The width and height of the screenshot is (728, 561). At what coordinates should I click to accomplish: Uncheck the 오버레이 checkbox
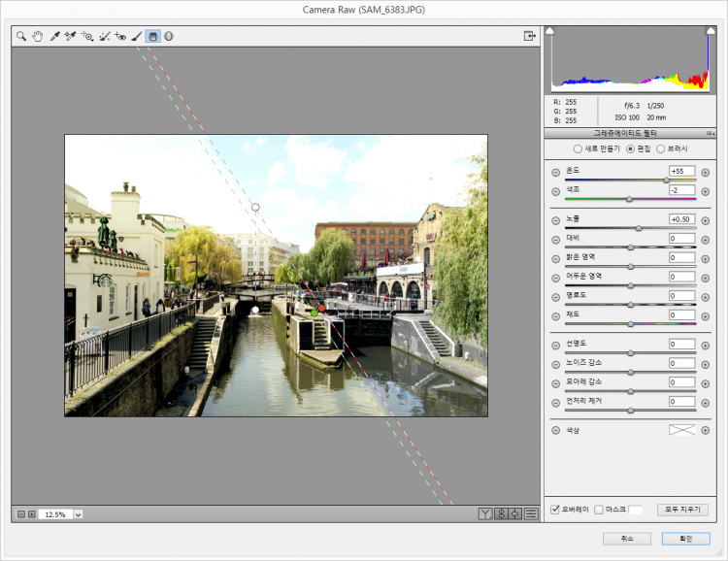(554, 510)
